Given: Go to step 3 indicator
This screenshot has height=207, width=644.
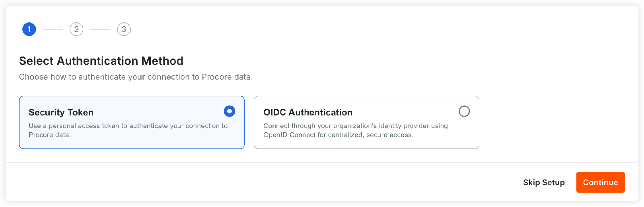Looking at the screenshot, I should pos(124,29).
